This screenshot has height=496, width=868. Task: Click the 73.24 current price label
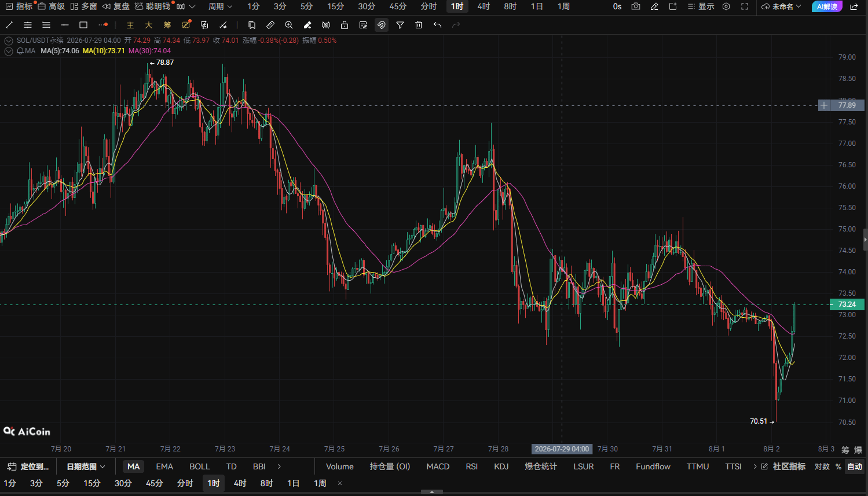(847, 304)
